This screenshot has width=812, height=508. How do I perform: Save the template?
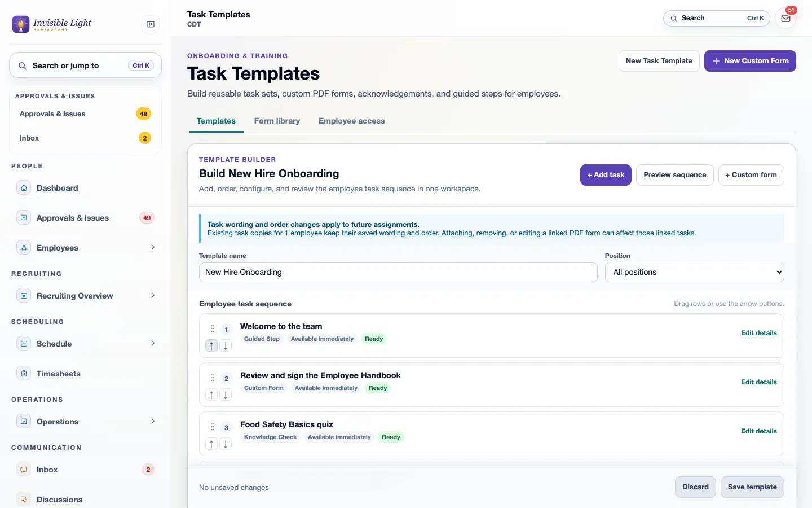click(x=752, y=487)
